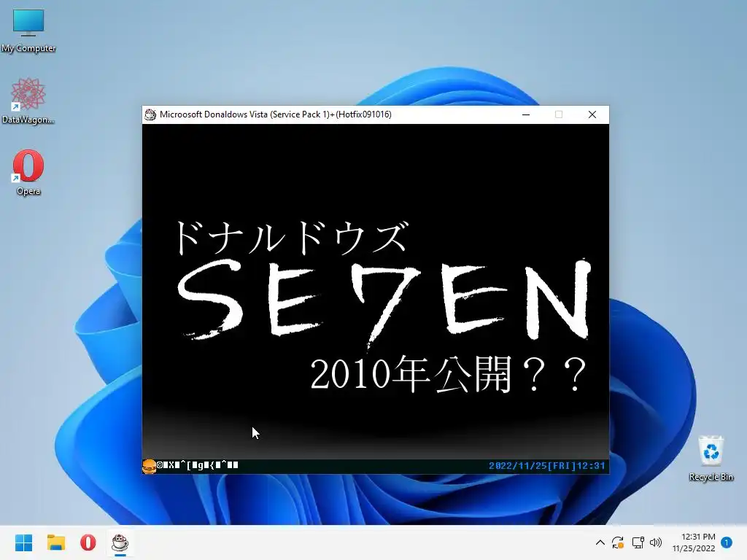Viewport: 747px width, 560px height.
Task: Minimize the Donaldows Vista window
Action: [526, 114]
